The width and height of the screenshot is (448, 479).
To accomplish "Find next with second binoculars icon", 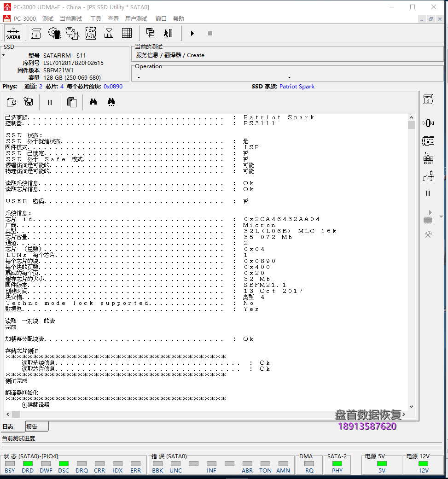I will [x=111, y=102].
